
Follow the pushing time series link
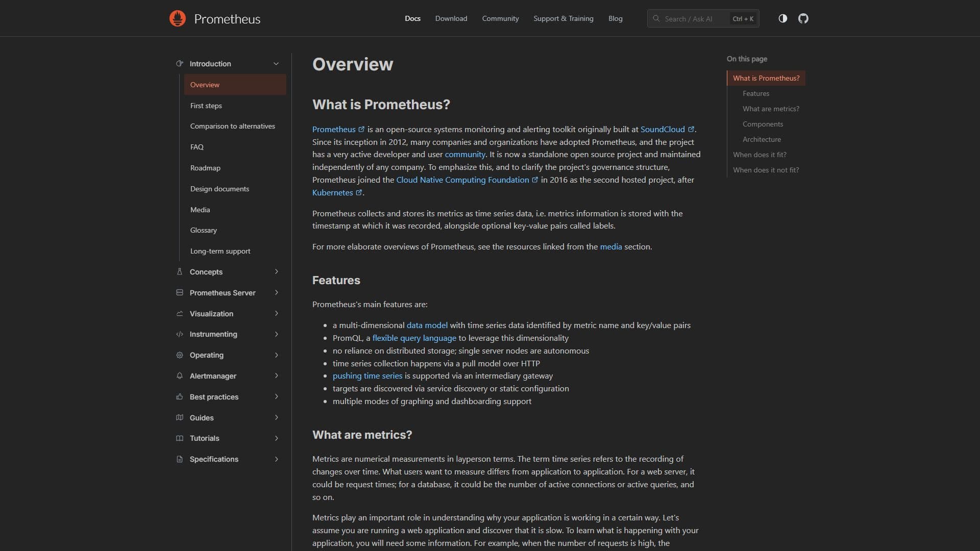pos(367,376)
